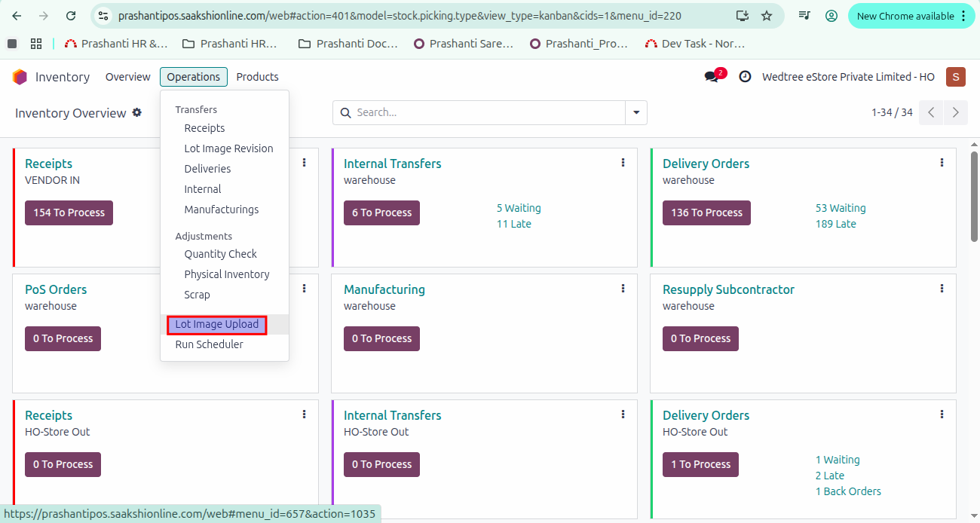Open the discuss messages chat icon
Screen dimensions: 980x523
tap(712, 77)
